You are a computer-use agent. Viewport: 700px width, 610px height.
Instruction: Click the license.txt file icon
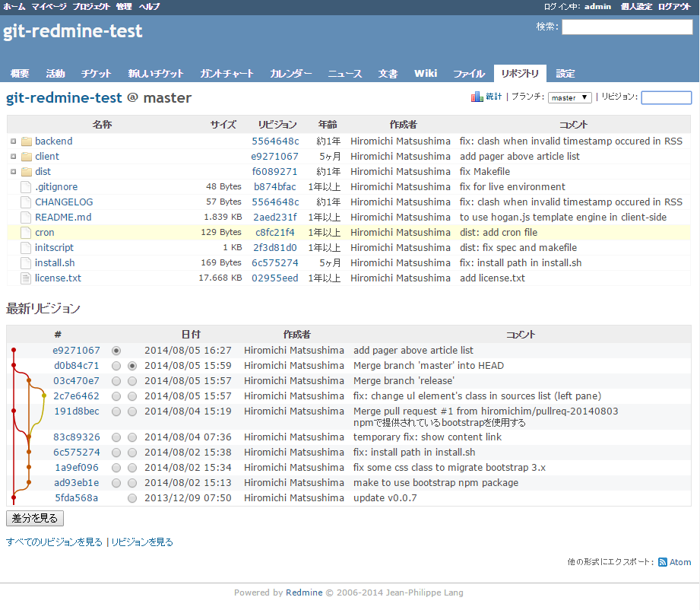point(27,278)
